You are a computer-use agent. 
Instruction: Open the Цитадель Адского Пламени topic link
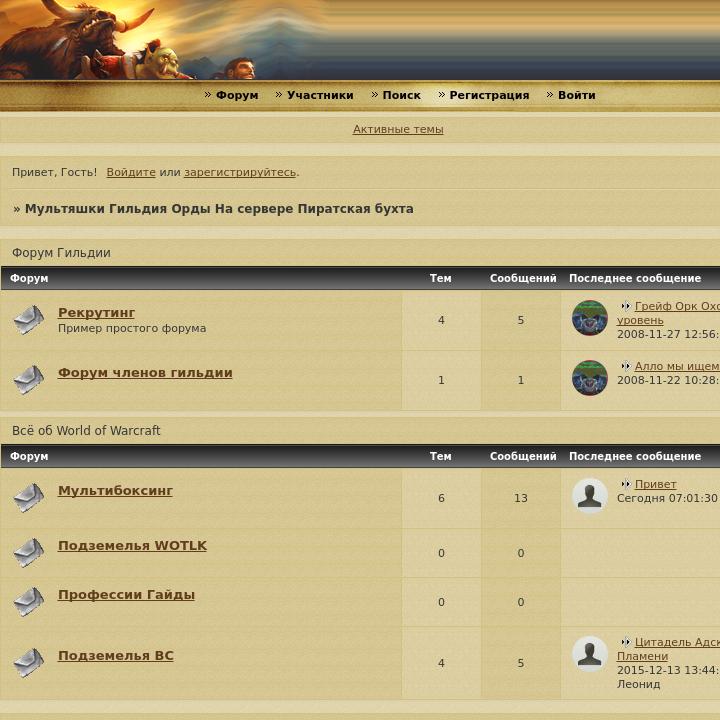pos(677,642)
